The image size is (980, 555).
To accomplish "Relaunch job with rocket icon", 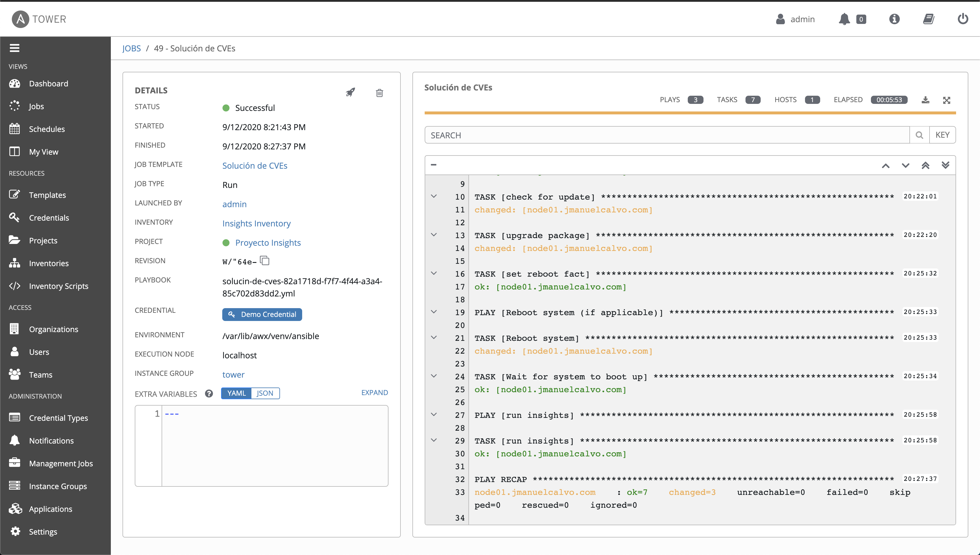I will (350, 92).
